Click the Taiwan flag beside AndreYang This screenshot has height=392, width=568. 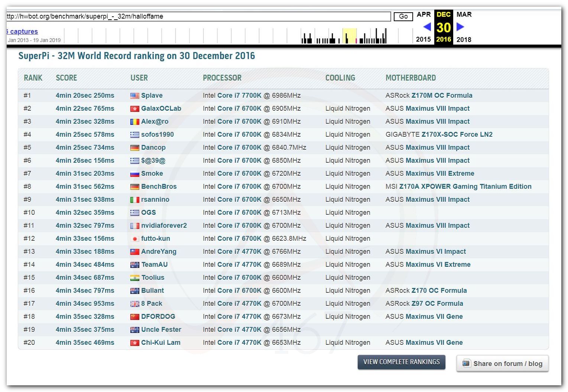[135, 252]
